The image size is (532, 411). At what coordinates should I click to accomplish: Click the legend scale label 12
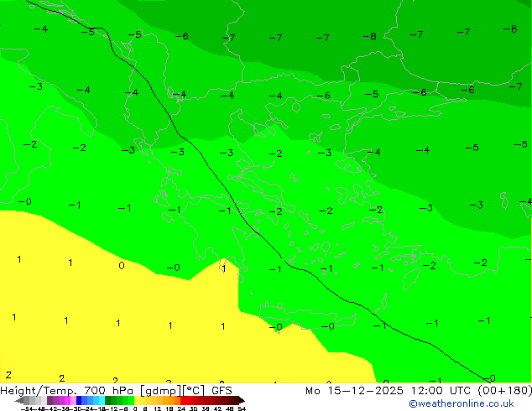158,408
